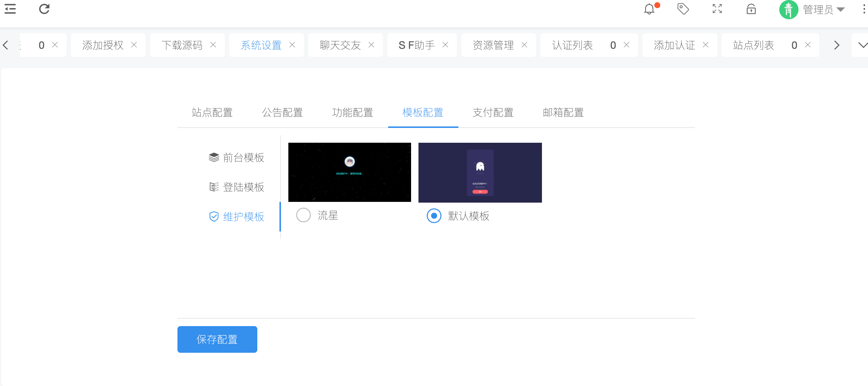Close the 下载源码 tab
The height and width of the screenshot is (386, 868).
[213, 45]
